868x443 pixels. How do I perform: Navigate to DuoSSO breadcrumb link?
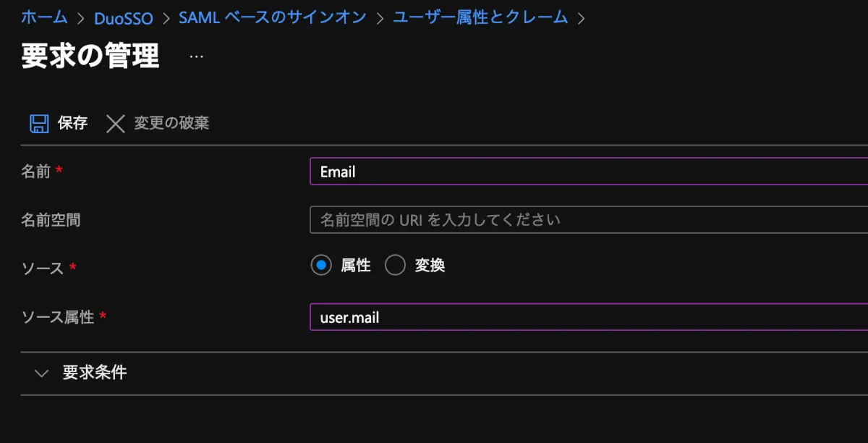(123, 18)
